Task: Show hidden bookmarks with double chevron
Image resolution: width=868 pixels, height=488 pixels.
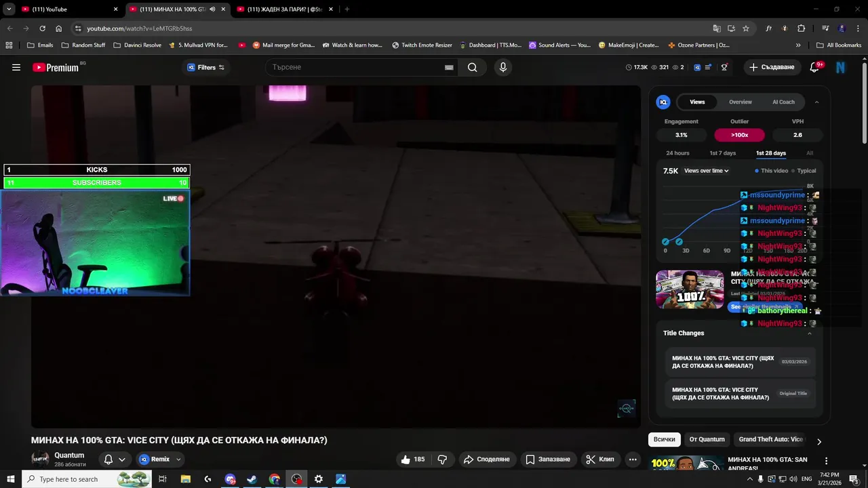Action: 798,45
